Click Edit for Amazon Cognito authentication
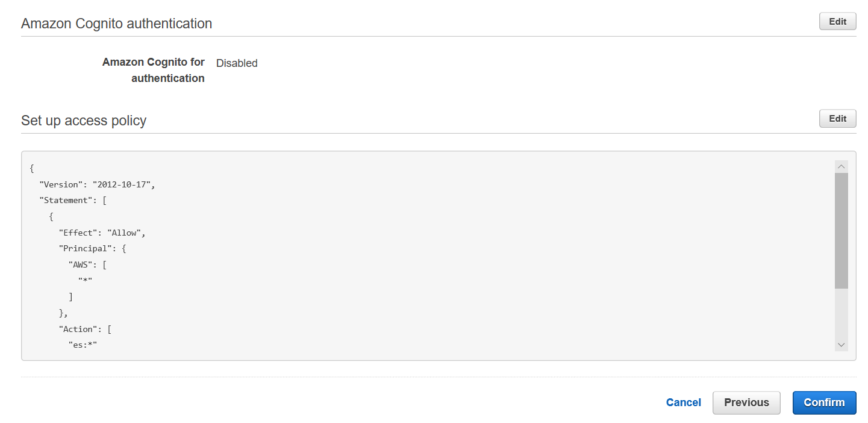Viewport: 868px width, 423px height. (x=837, y=22)
